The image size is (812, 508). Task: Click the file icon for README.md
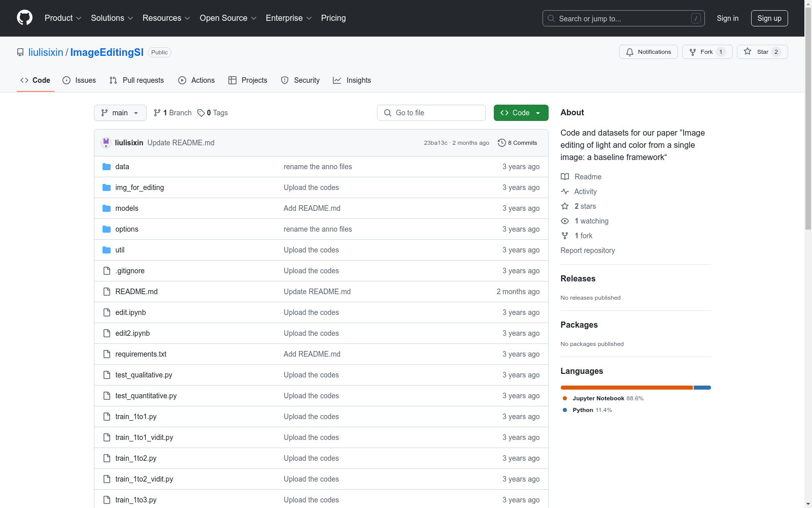tap(107, 292)
